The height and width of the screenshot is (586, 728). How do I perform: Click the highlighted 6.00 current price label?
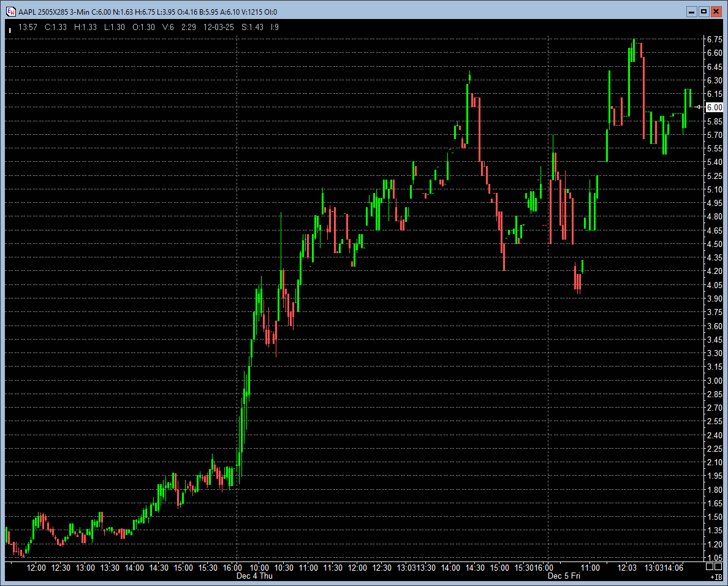point(714,107)
